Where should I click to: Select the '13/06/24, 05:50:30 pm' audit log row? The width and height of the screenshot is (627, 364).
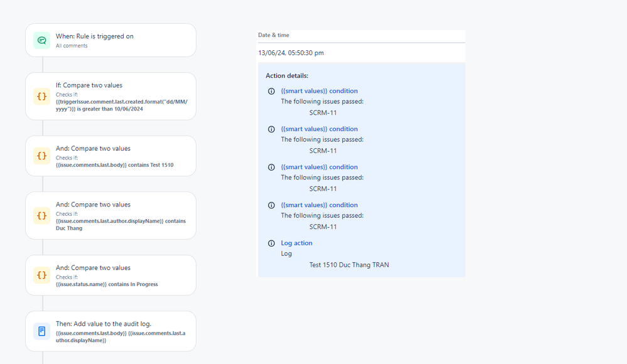(362, 53)
